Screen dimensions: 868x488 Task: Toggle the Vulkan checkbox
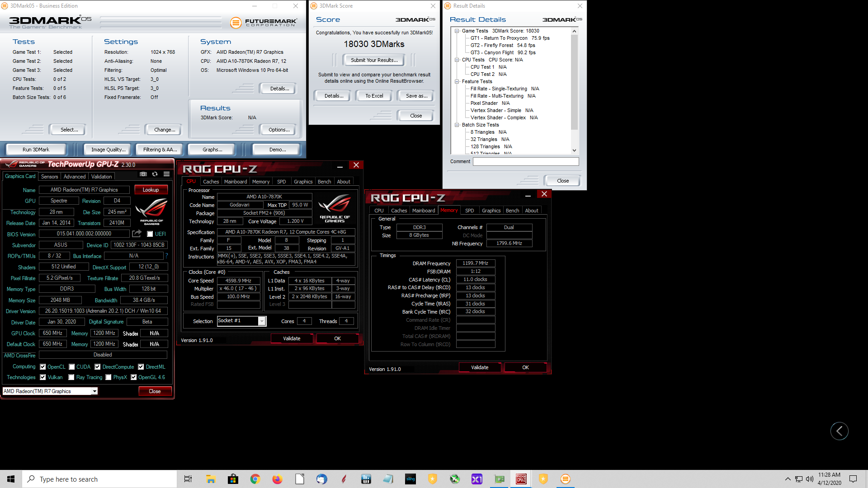pos(42,377)
